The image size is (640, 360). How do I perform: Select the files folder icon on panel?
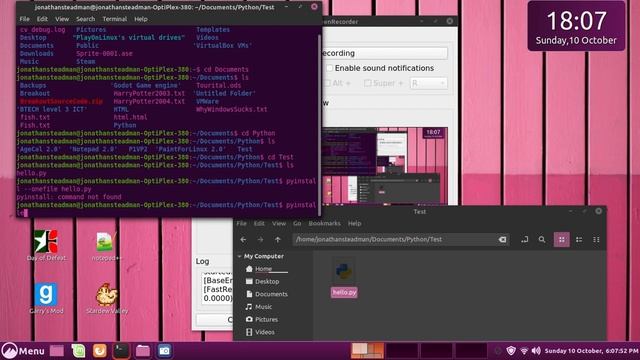(x=143, y=351)
